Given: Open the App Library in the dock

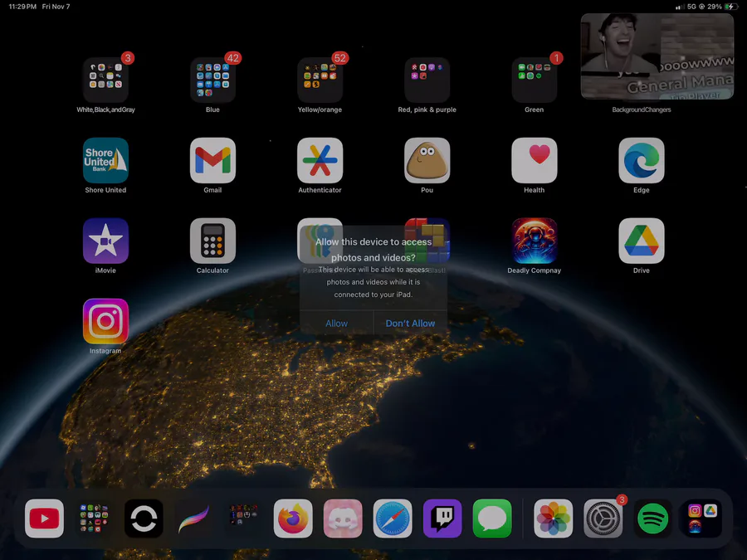Looking at the screenshot, I should [703, 519].
